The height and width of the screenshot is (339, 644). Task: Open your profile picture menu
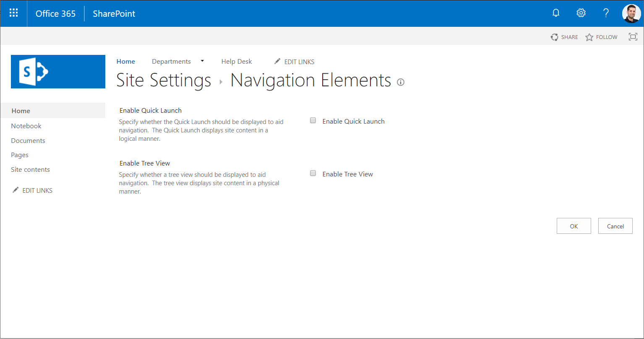[x=631, y=13]
